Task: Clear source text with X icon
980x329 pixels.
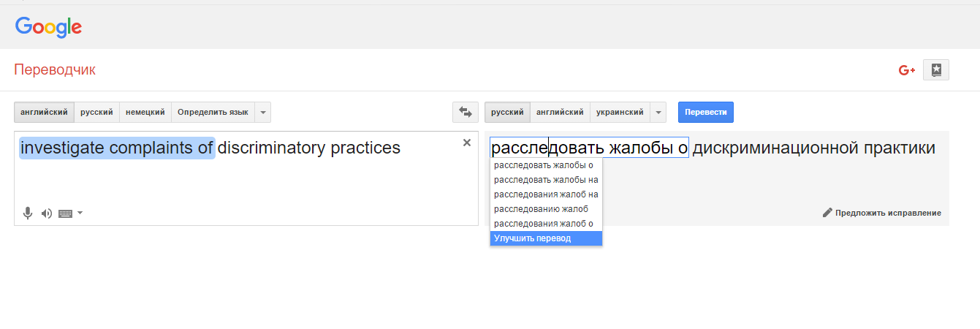Action: [x=467, y=143]
